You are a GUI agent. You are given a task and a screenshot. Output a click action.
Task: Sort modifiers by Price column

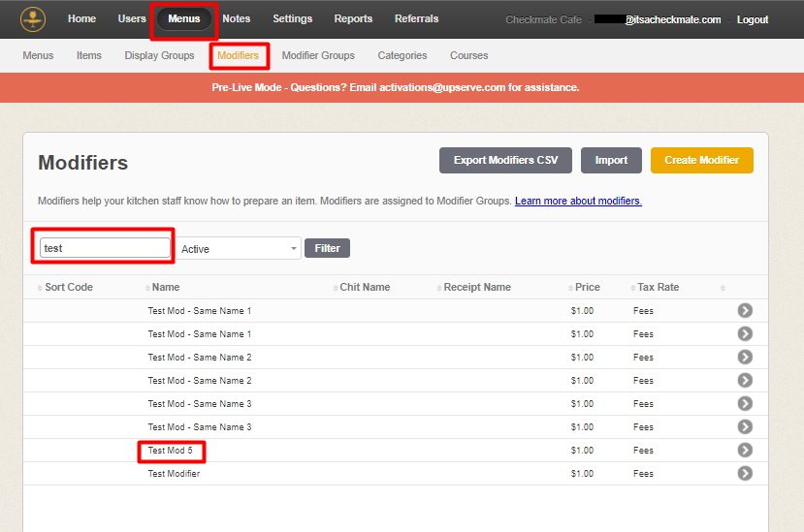pyautogui.click(x=587, y=288)
